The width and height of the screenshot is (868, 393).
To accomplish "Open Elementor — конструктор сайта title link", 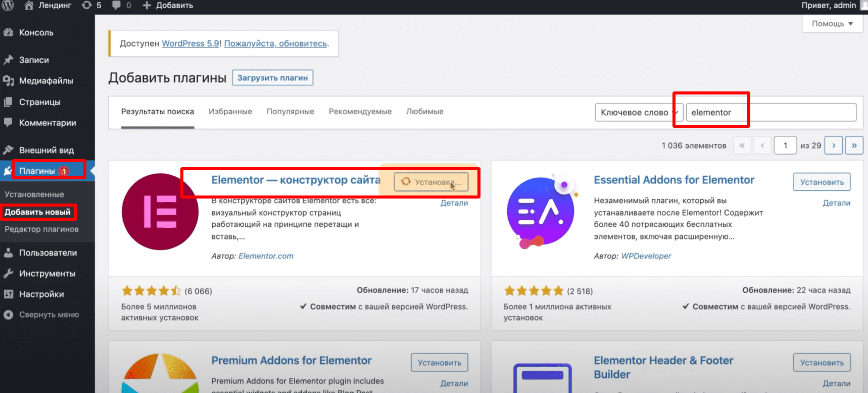I will click(296, 180).
